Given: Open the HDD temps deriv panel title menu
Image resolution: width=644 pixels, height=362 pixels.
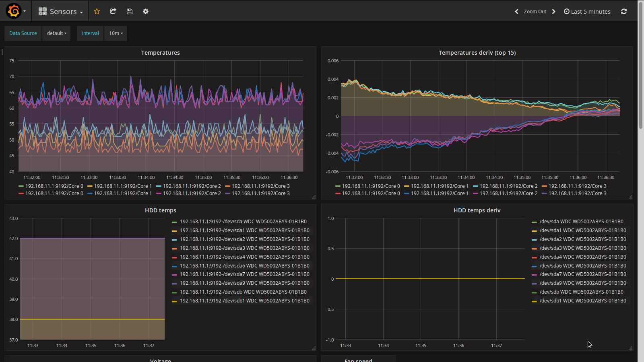Looking at the screenshot, I should [477, 210].
